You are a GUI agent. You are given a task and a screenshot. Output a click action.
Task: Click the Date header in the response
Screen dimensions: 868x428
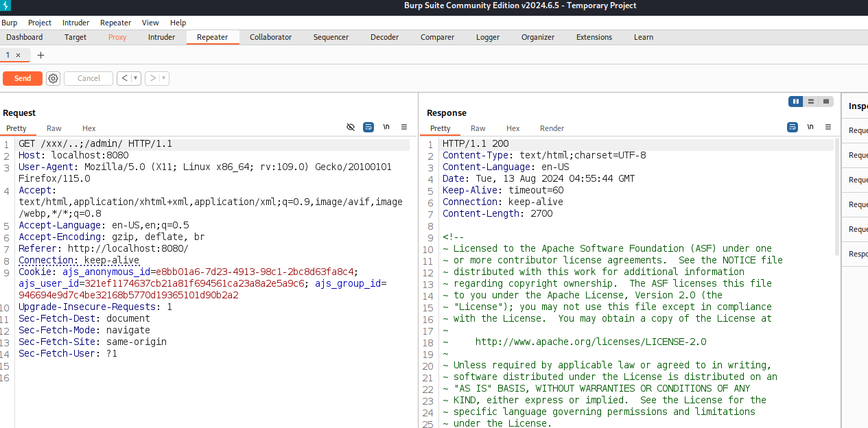point(539,178)
